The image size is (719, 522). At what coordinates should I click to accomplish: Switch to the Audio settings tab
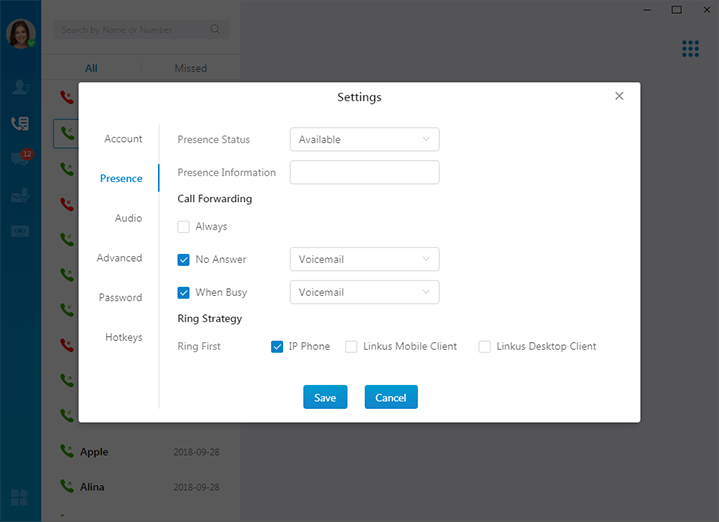128,218
